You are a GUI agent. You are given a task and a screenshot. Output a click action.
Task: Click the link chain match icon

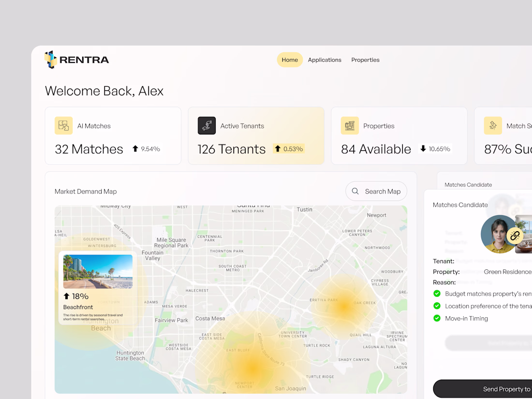coord(515,236)
